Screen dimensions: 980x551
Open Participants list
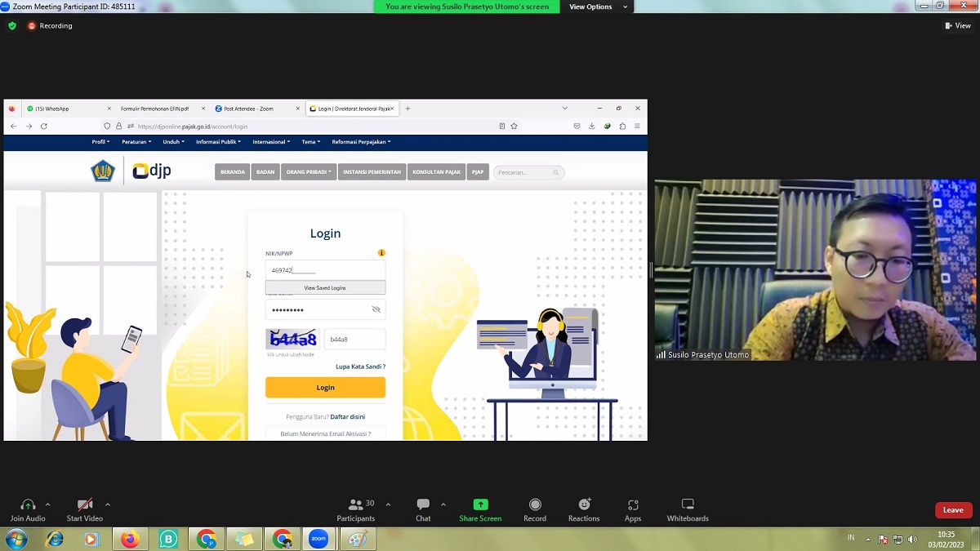(356, 505)
